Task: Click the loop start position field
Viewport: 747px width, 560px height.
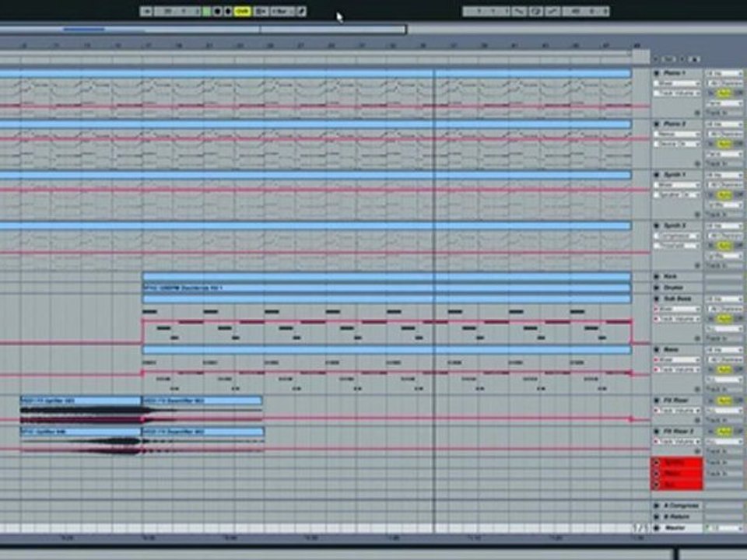Action: coord(487,12)
